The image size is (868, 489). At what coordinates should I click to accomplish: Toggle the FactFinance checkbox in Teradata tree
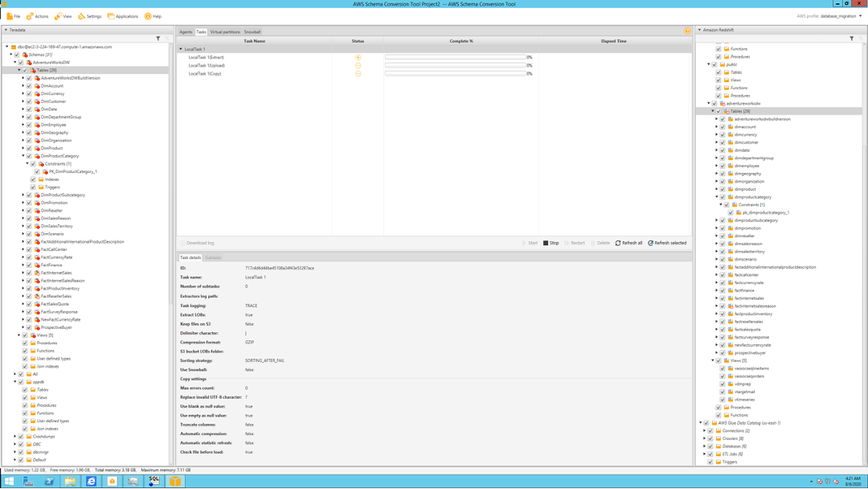[x=29, y=265]
